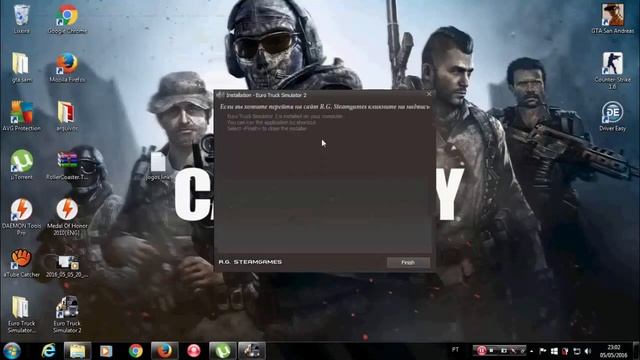Viewport: 640px width, 360px height.
Task: Select the Euro Truck Simulator folder icon
Action: 21,314
